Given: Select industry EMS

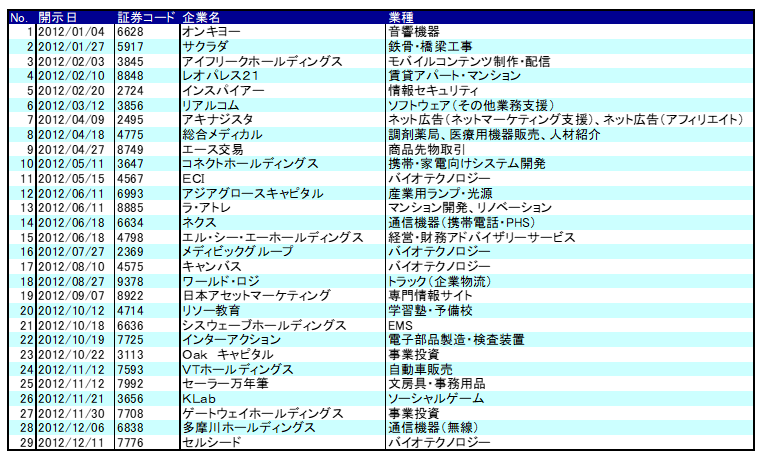Looking at the screenshot, I should (x=400, y=326).
